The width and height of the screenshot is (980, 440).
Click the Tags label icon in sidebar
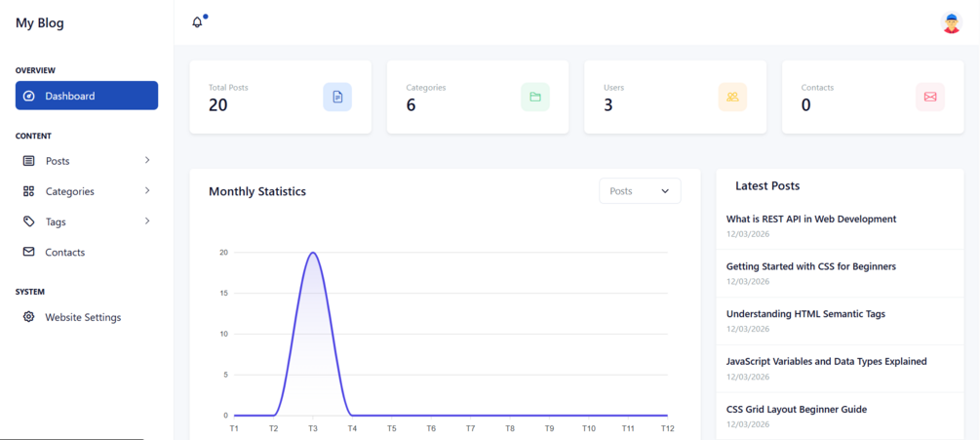coord(28,221)
